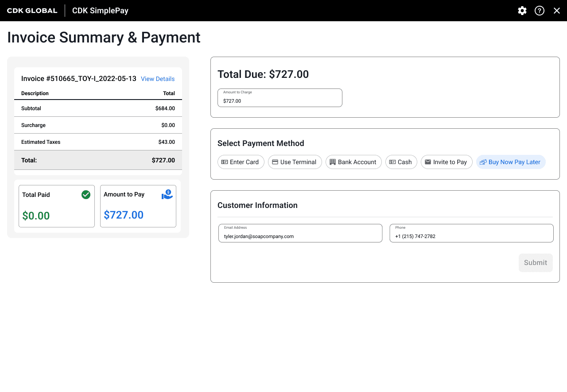Choose Use Terminal payment method
The height and width of the screenshot is (392, 567).
(x=295, y=162)
